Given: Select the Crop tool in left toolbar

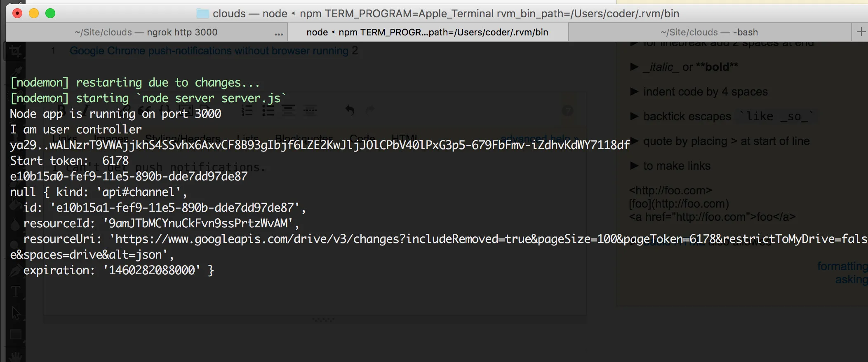Looking at the screenshot, I should click(15, 51).
